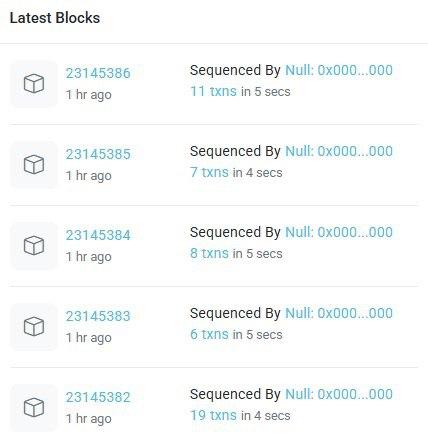
Task: Open the 6 txns link
Action: (x=209, y=334)
